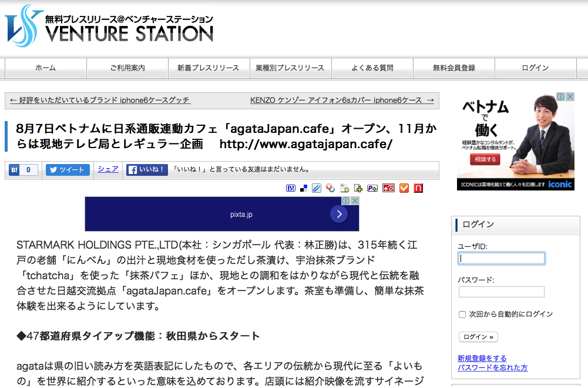Click the ユーザID: label text
Viewport: 588px width, 388px height.
(x=472, y=246)
